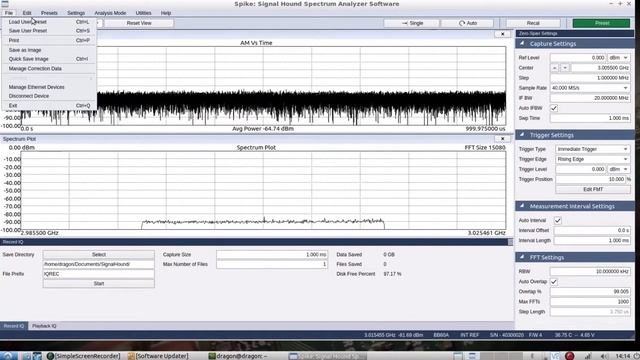Choose Save User Preset from File menu
Viewport: 640px width, 360px height.
[x=49, y=31]
